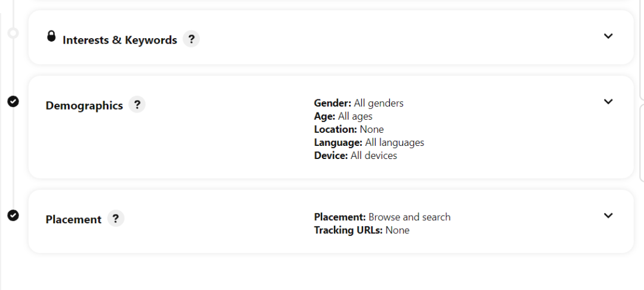The width and height of the screenshot is (644, 290).
Task: Select the Interests & Keywords heading
Action: (119, 40)
